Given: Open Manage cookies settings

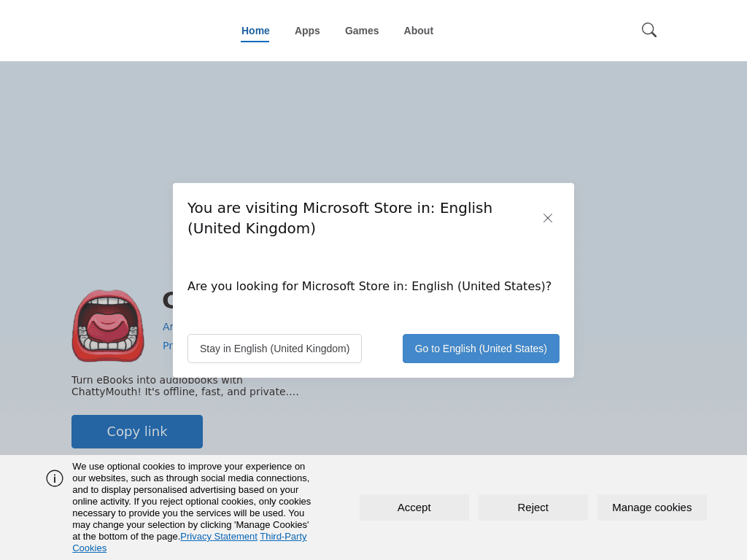Looking at the screenshot, I should 651,507.
